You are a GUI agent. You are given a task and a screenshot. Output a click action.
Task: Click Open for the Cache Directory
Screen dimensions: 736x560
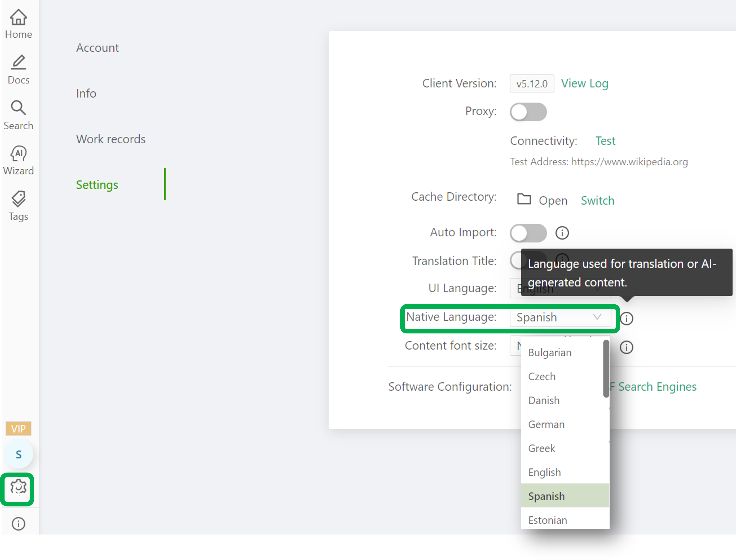553,201
